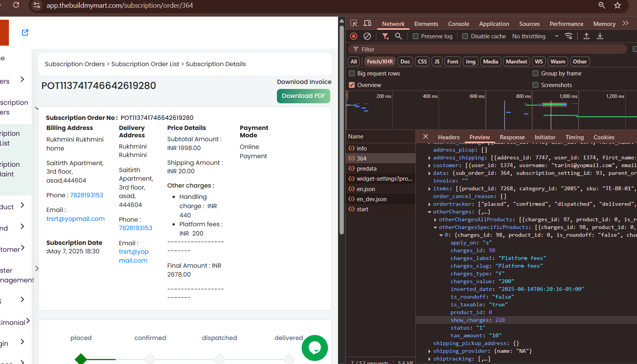The height and width of the screenshot is (364, 637).
Task: Open the Application DevTools tab
Action: coord(494,24)
